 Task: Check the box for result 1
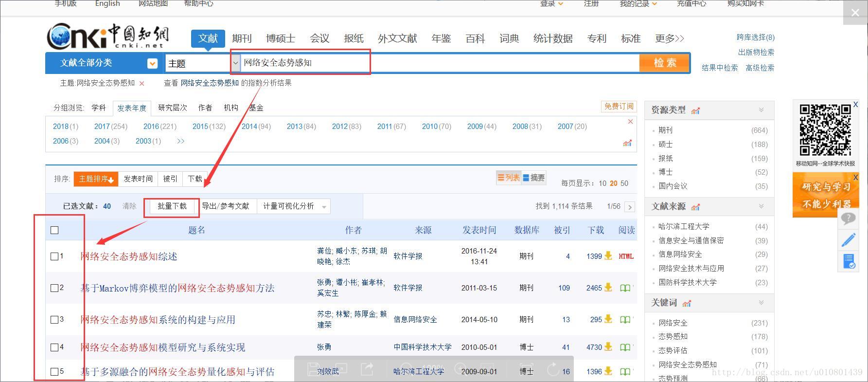coord(54,256)
